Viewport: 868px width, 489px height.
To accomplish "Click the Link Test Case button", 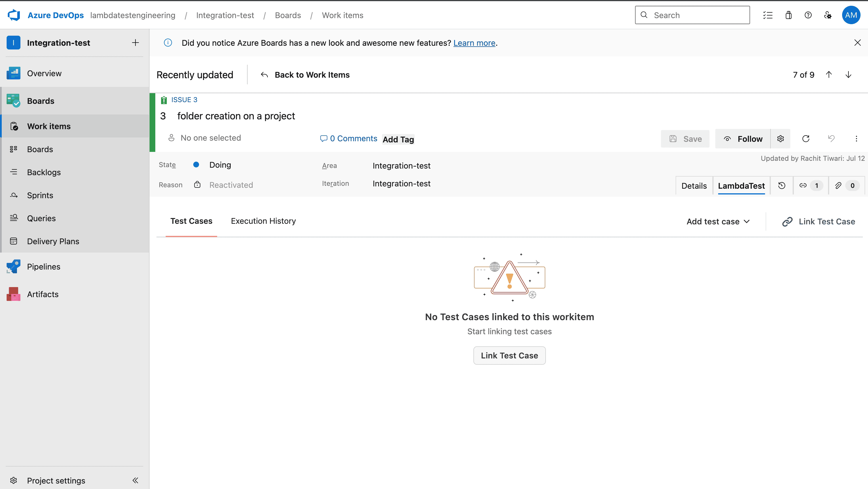I will tap(509, 355).
